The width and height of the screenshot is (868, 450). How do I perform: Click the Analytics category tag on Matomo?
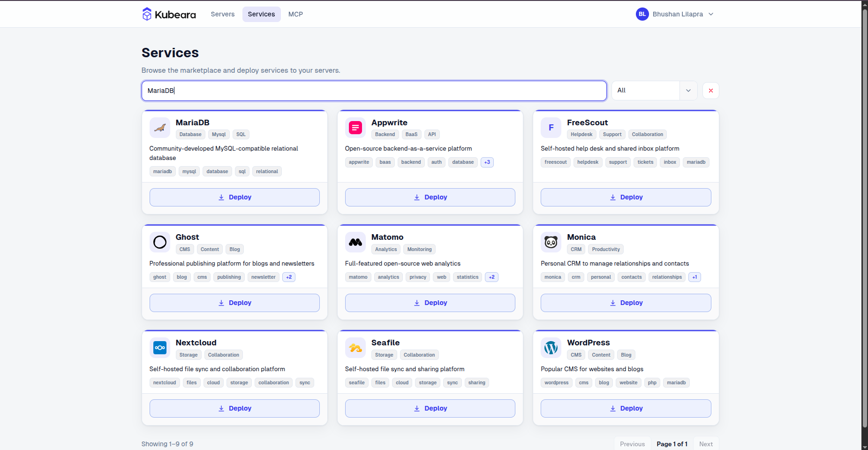pyautogui.click(x=386, y=250)
